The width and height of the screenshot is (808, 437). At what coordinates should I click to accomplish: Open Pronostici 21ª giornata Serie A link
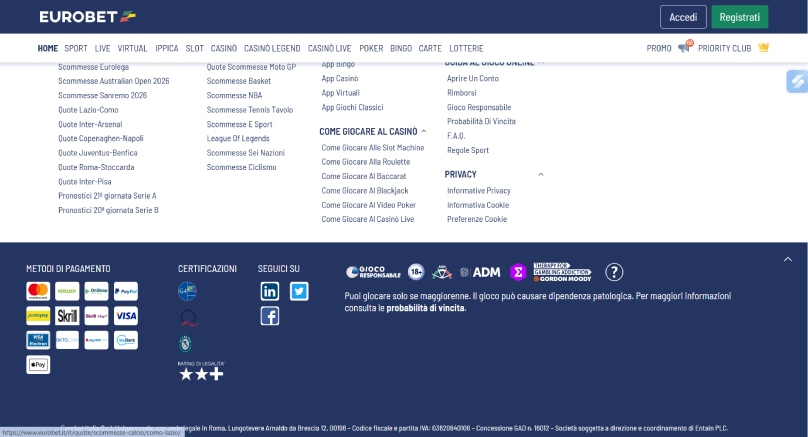point(107,196)
